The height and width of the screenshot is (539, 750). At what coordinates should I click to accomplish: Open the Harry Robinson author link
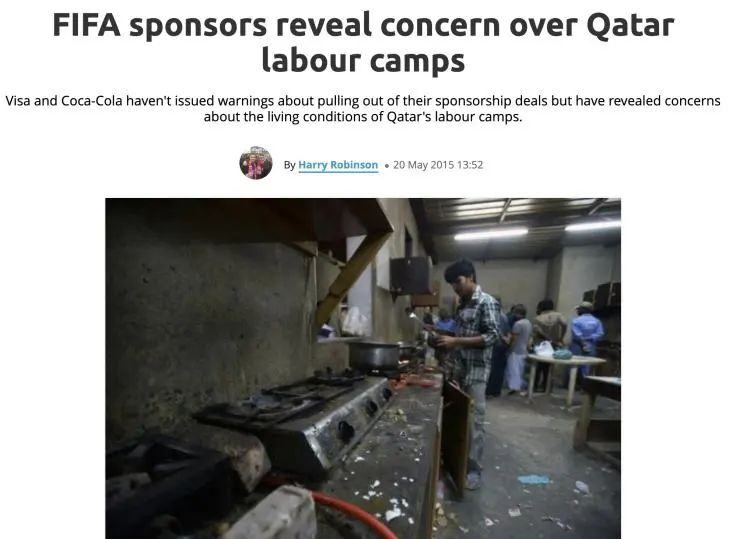point(338,165)
